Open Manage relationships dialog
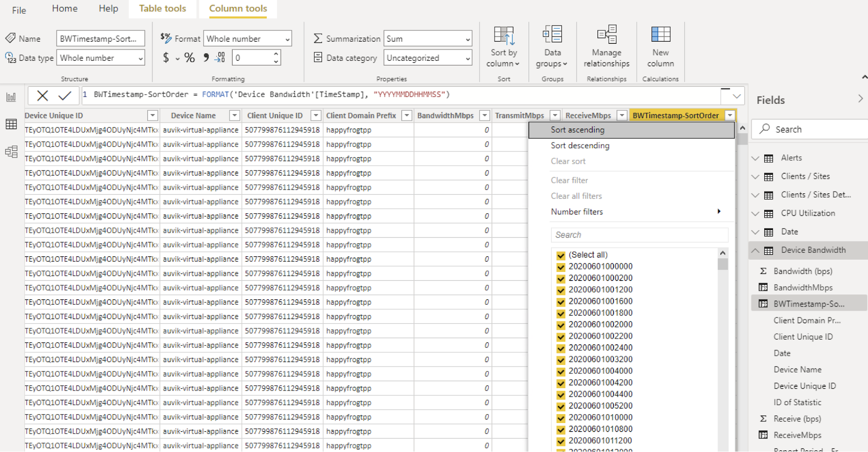868x452 pixels. [x=606, y=46]
